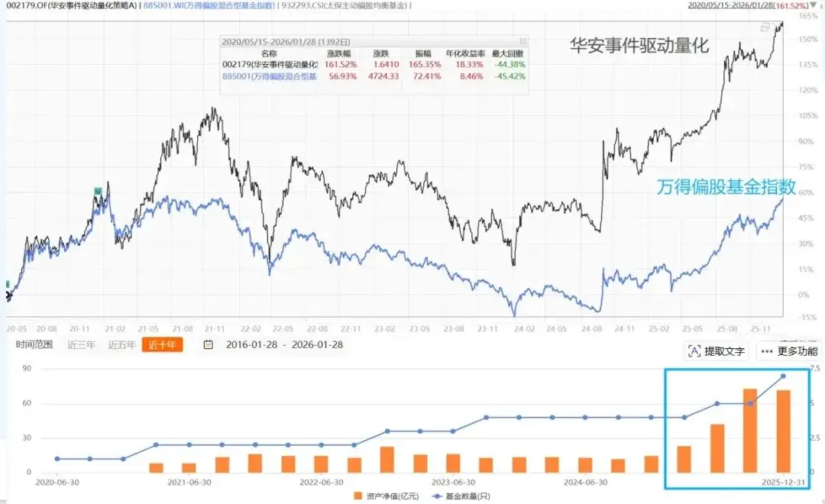Image resolution: width=825 pixels, height=504 pixels.
Task: Click the orange 资产净值 legend square
Action: pyautogui.click(x=357, y=496)
